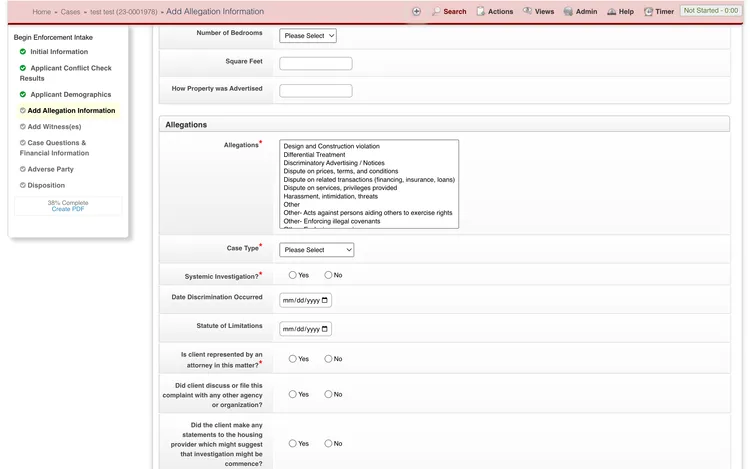The height and width of the screenshot is (469, 750).
Task: Click status icon beside Case Questions
Action: pos(22,142)
